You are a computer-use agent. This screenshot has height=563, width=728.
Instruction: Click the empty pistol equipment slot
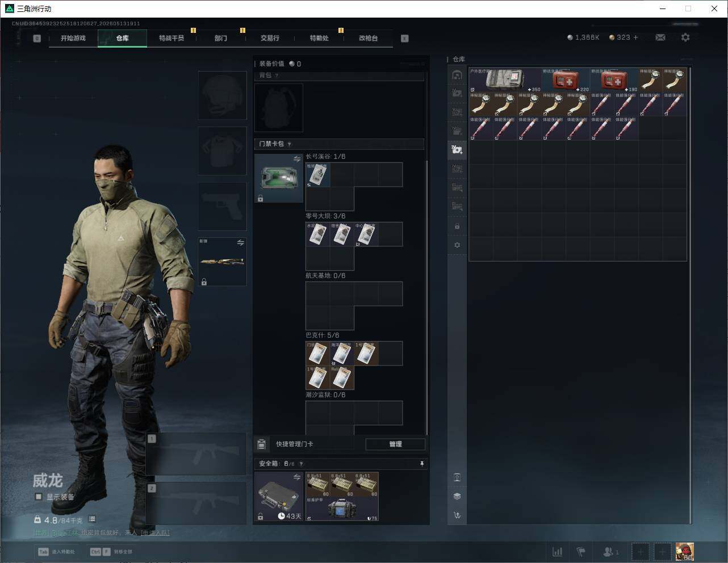point(222,206)
